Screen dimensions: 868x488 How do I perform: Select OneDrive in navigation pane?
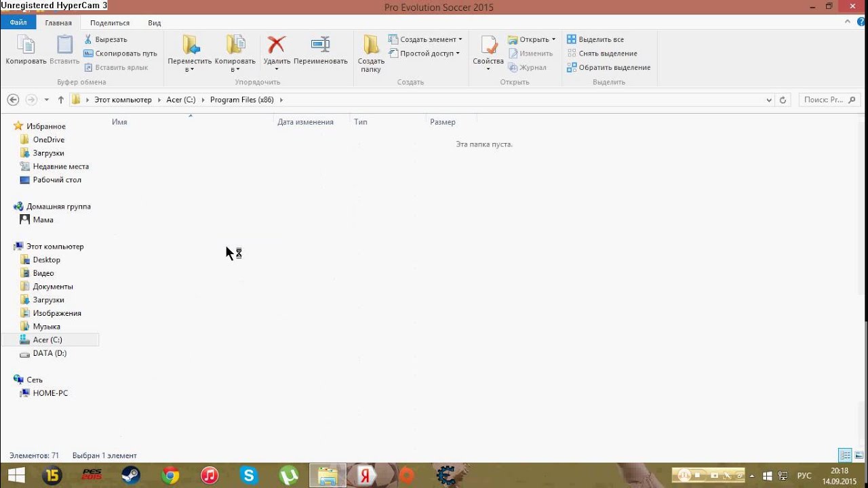(x=49, y=140)
